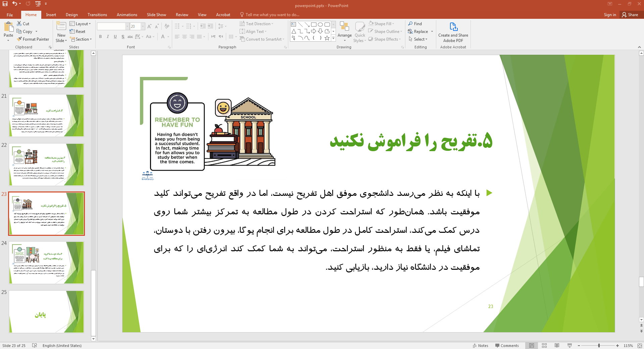Screen dimensions: 644x349
Task: Select the Format Painter tool
Action: tap(33, 39)
